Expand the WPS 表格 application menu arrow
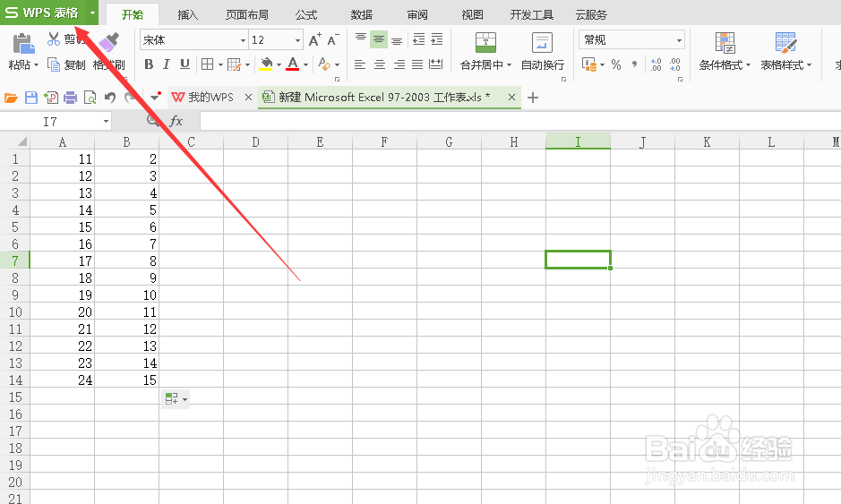The height and width of the screenshot is (504, 841). (92, 13)
